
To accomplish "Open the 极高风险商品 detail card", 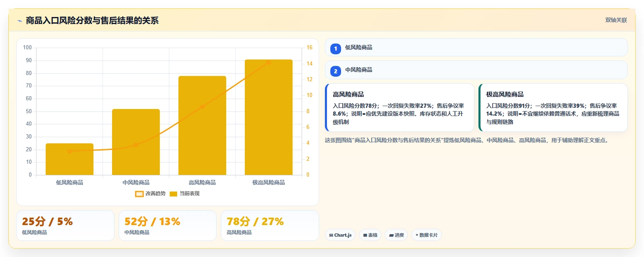I will (x=553, y=108).
